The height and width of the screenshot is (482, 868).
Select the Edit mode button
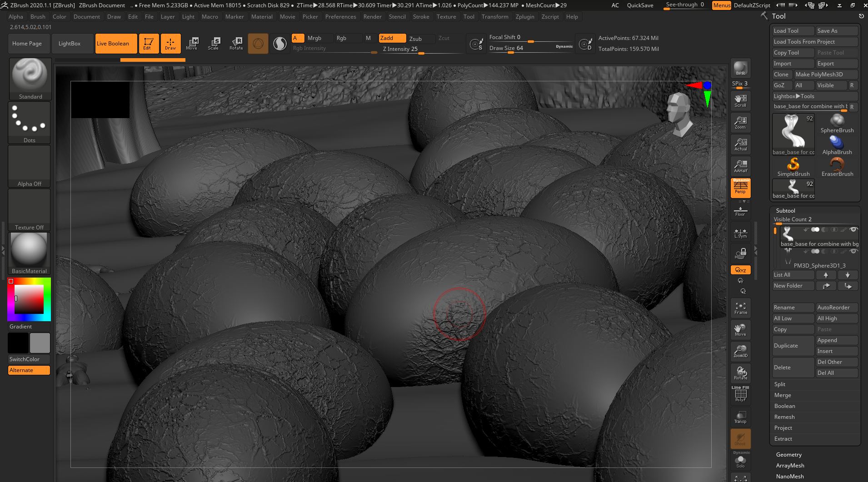149,44
